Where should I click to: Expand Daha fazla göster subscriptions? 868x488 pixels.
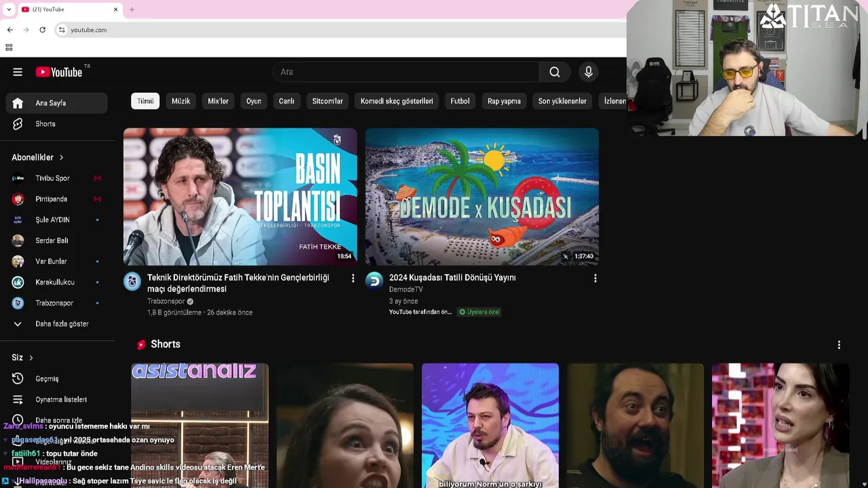pos(57,324)
